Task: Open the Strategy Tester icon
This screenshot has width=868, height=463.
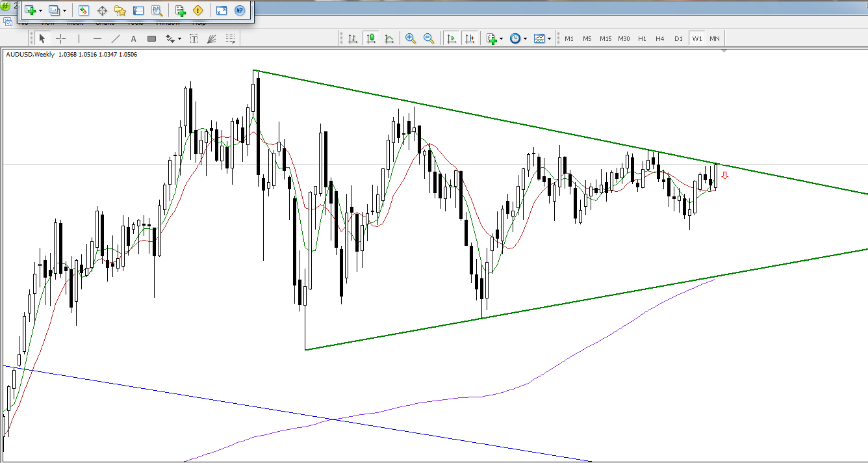Action: pos(157,10)
